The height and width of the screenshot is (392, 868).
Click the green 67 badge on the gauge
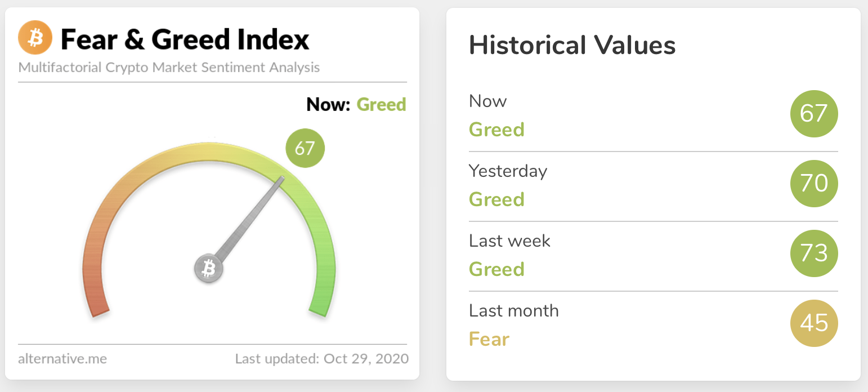[305, 149]
